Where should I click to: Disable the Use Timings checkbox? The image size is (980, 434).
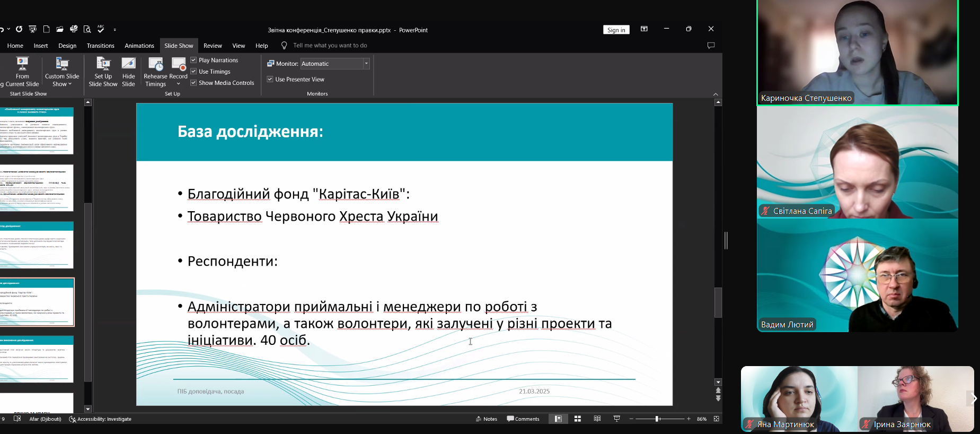(194, 71)
